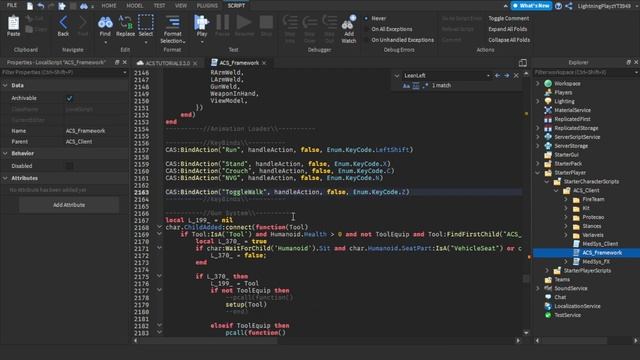Go to next find match
The height and width of the screenshot is (360, 640).
point(507,76)
